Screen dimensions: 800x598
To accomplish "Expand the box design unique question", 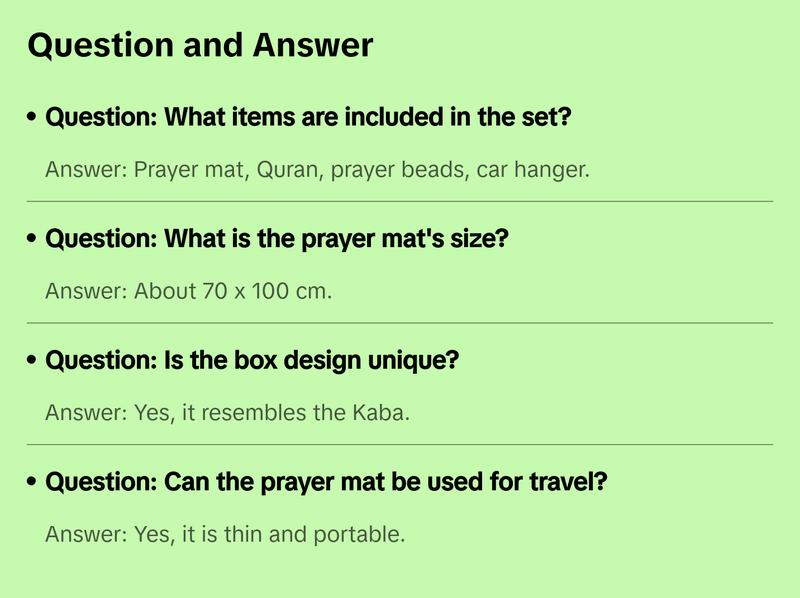I will click(252, 361).
